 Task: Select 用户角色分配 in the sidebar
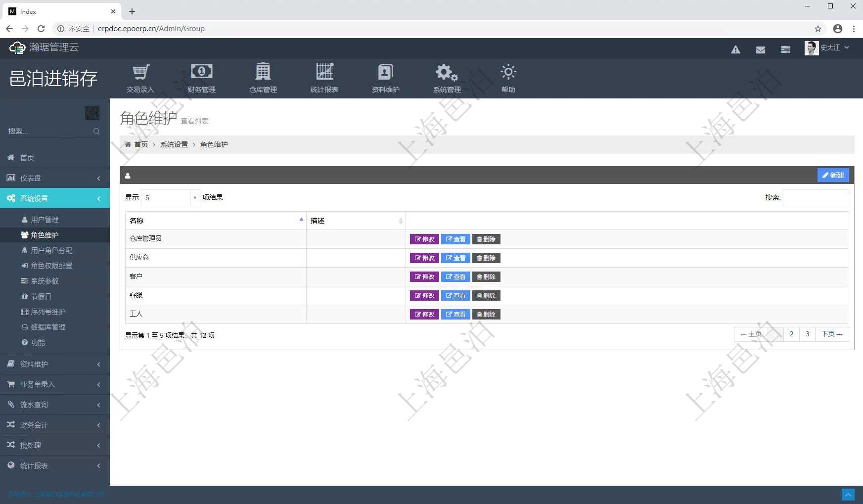tap(51, 250)
